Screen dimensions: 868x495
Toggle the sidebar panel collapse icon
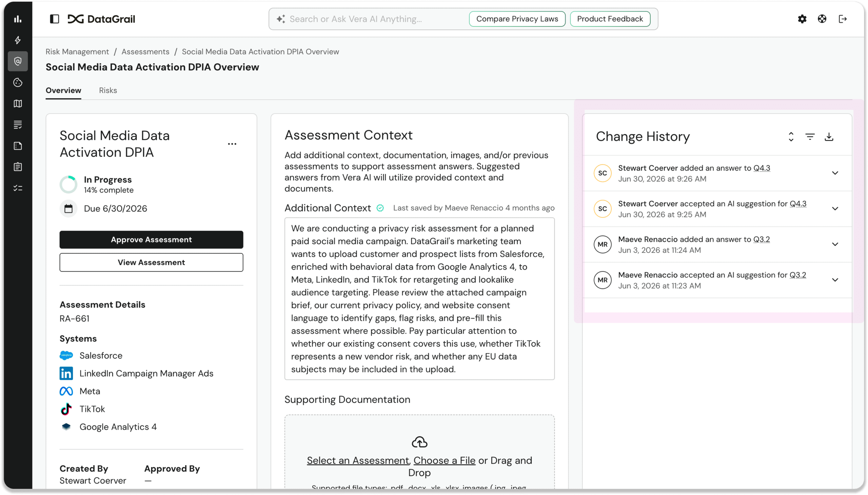(x=54, y=19)
